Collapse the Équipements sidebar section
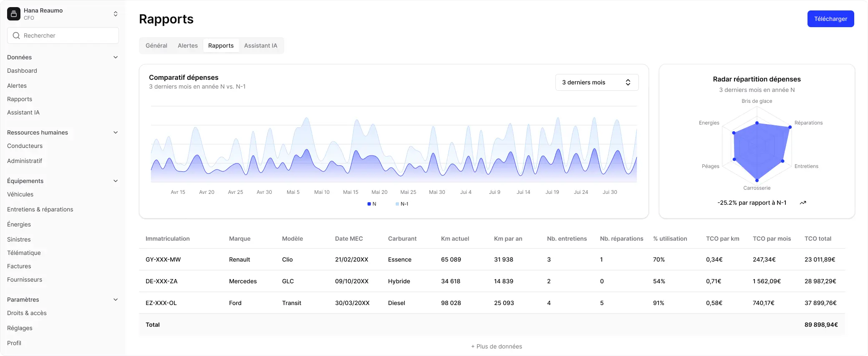Screen dimensions: 868x356 pos(116,181)
